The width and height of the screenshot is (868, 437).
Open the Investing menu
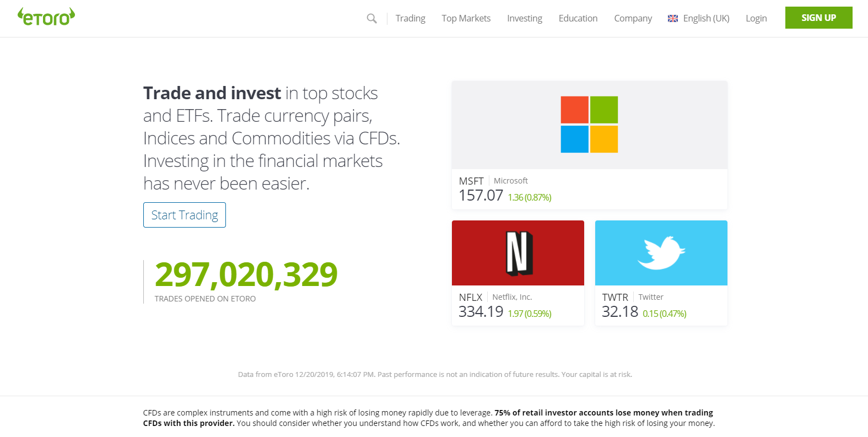click(x=524, y=18)
